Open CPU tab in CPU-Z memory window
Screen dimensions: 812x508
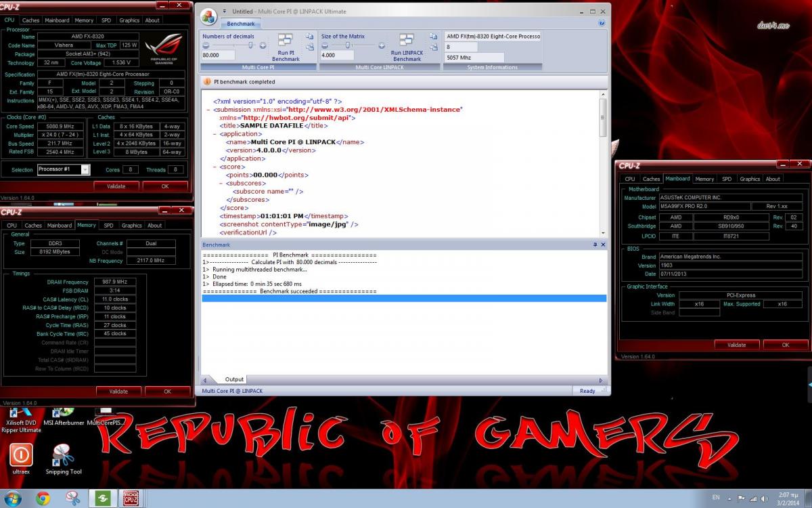click(x=12, y=226)
